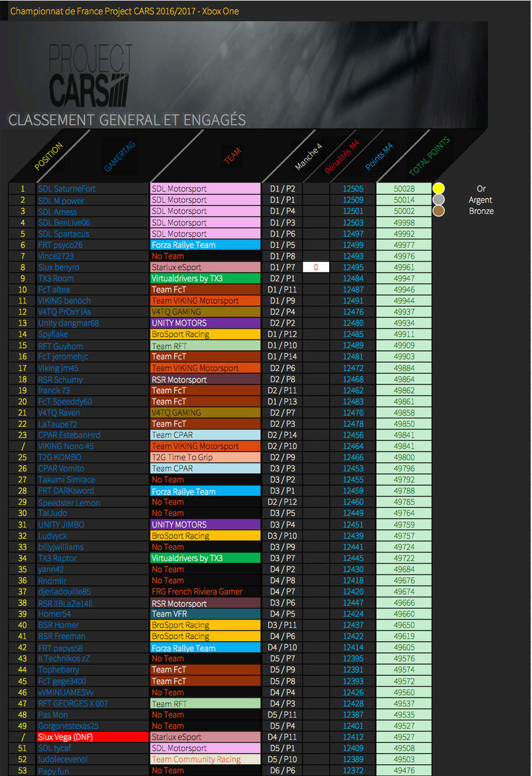This screenshot has width=532, height=776.
Task: Select gamertag T2G KOMBO
Action: click(x=59, y=457)
